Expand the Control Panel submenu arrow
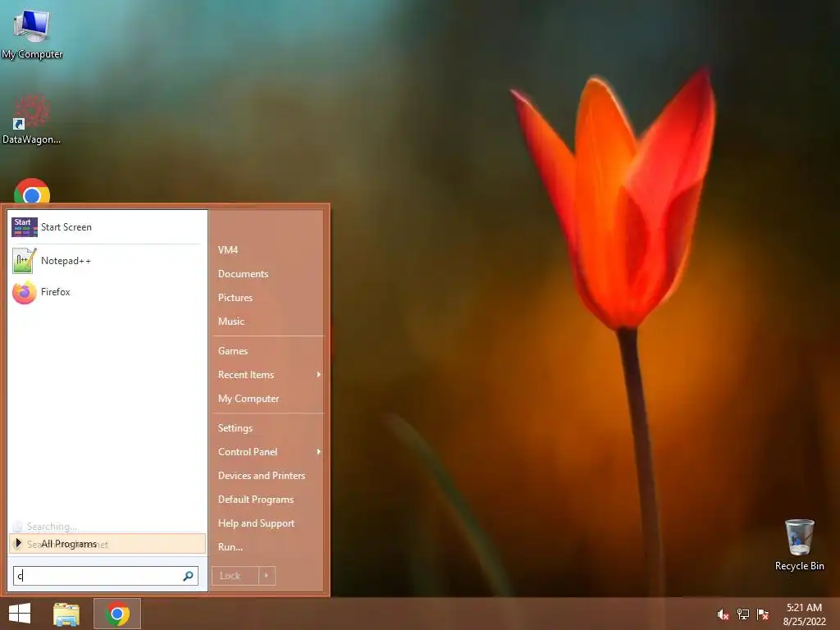Image resolution: width=840 pixels, height=630 pixels. tap(319, 452)
